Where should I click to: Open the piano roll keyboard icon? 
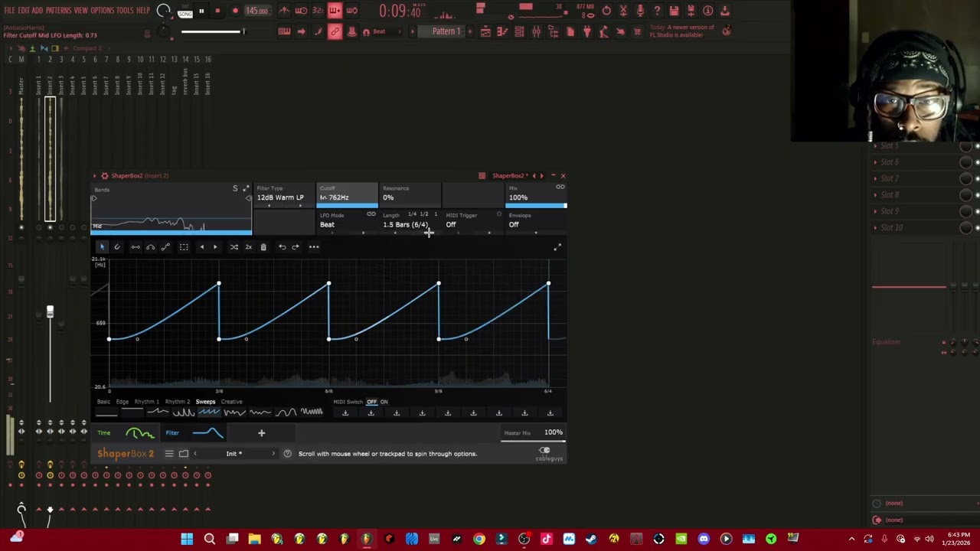coord(284,31)
